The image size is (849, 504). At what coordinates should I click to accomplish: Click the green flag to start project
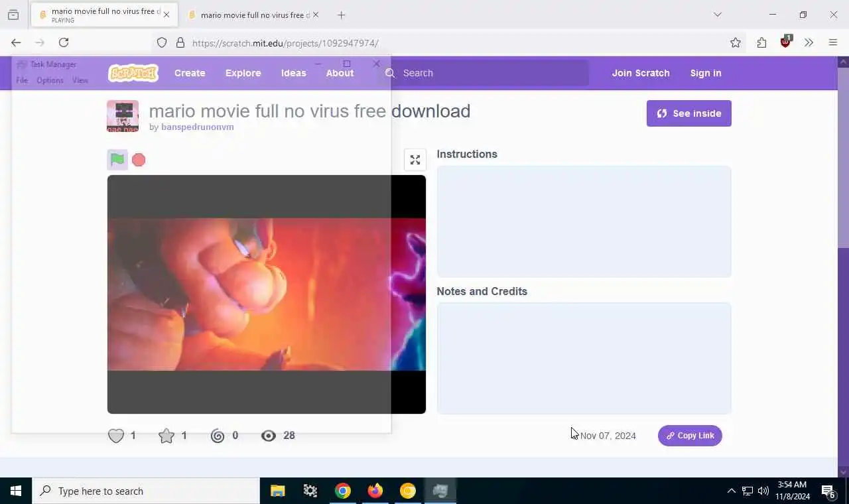point(117,160)
